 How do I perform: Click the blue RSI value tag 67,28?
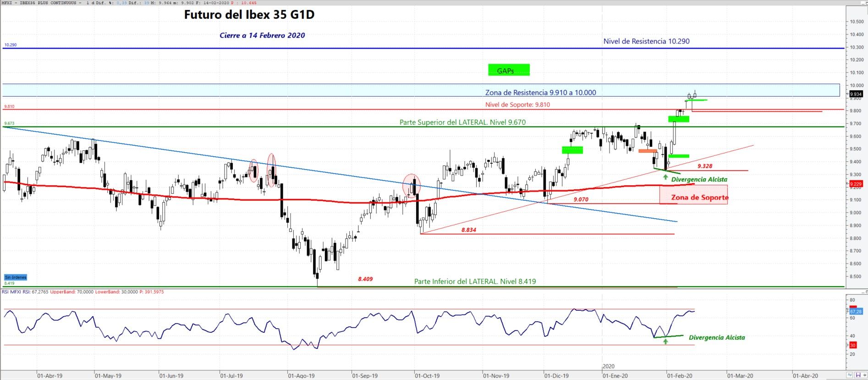[x=856, y=312]
